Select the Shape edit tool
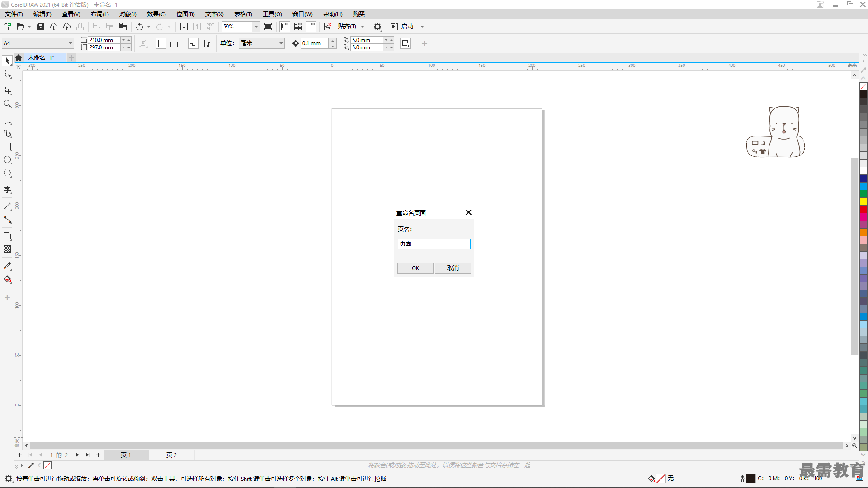Screen dimensions: 868x488 7,75
